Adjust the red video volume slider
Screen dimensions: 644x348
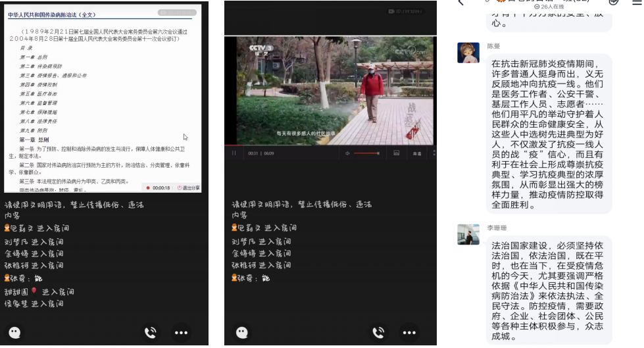click(x=367, y=153)
